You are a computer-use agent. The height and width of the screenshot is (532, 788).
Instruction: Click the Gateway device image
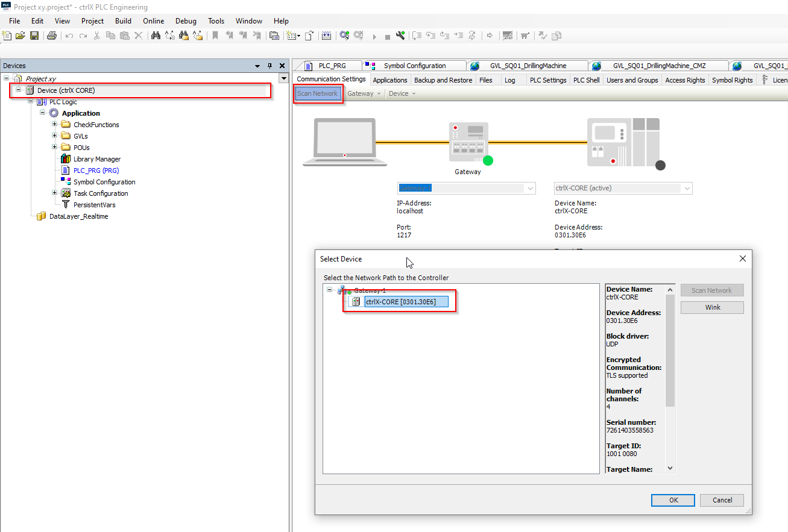tap(468, 142)
